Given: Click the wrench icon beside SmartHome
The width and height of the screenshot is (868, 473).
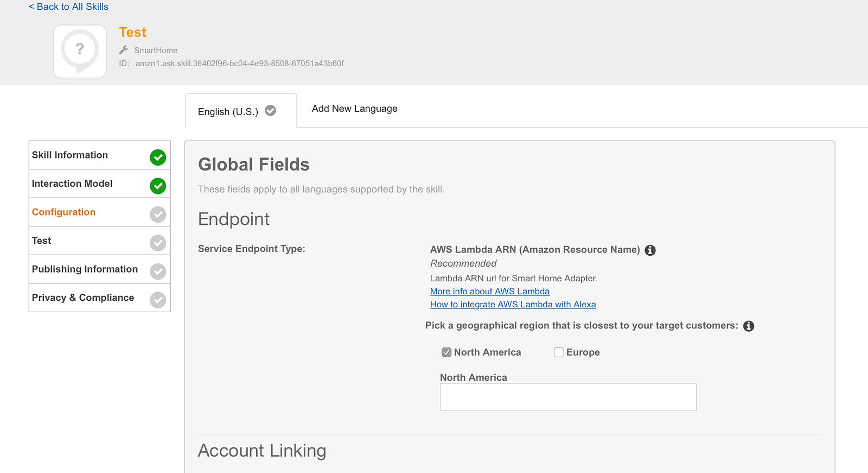Looking at the screenshot, I should point(124,50).
